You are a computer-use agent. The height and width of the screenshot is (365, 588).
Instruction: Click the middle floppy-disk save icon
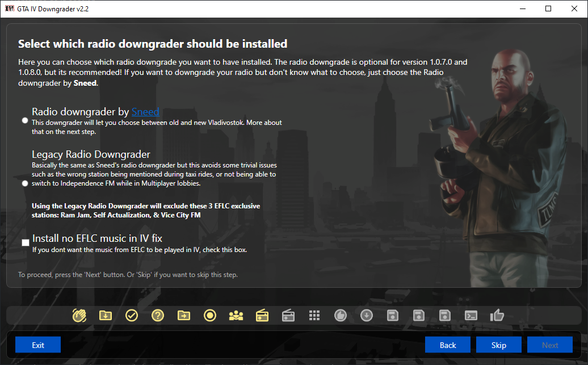pyautogui.click(x=418, y=316)
